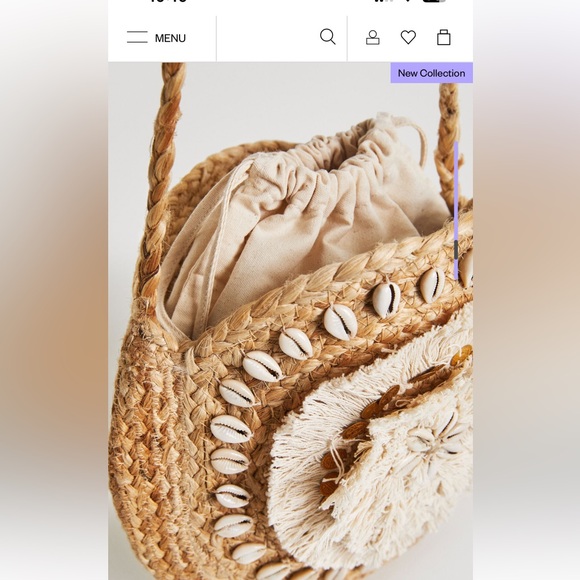Open the shopping bag icon
580x580 pixels.
point(444,37)
